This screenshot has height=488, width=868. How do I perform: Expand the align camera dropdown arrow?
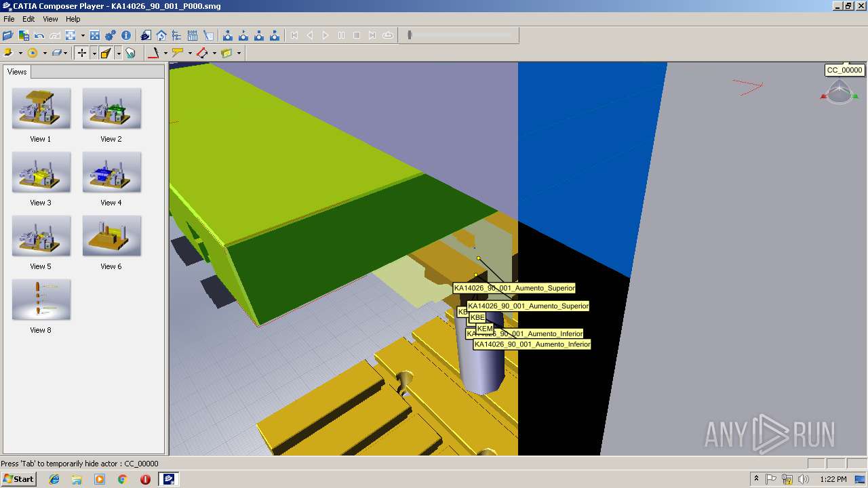pos(83,35)
